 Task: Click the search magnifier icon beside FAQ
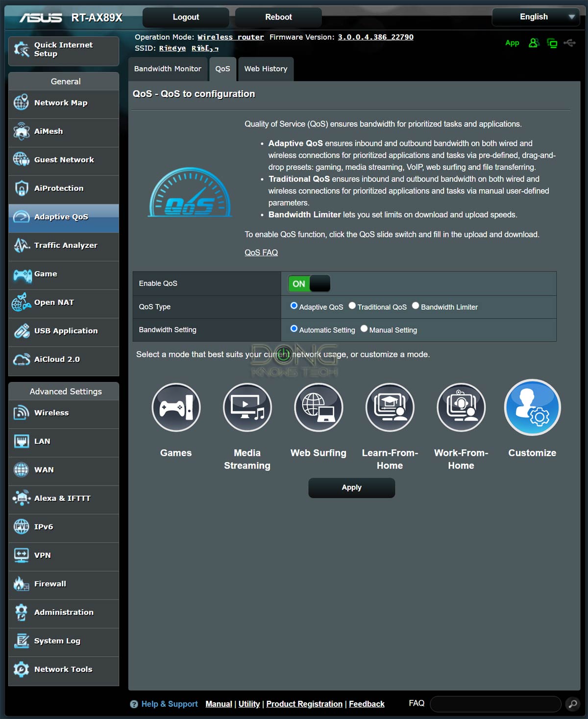(572, 704)
